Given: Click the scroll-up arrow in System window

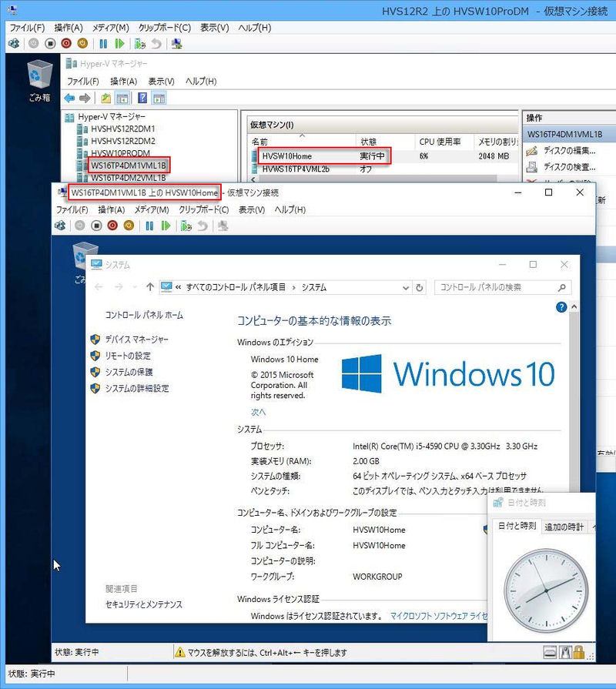Looking at the screenshot, I should tap(574, 307).
